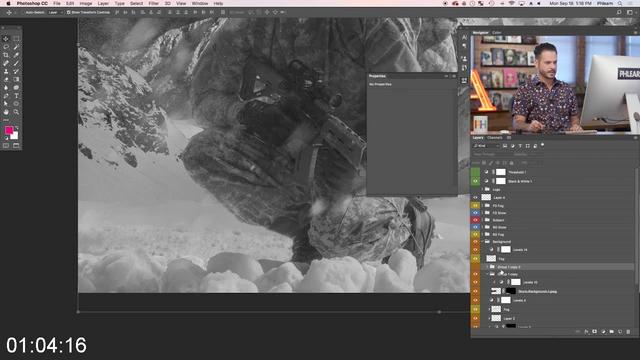Open the Apple menu
The height and width of the screenshot is (360, 640).
[8, 3]
